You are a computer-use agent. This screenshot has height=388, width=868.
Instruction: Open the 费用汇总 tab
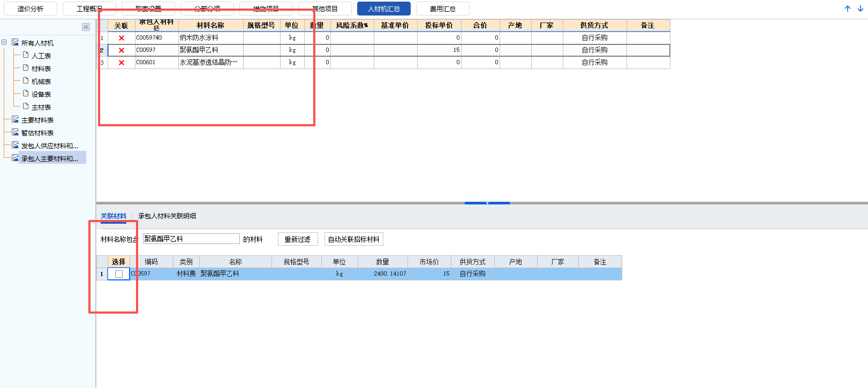(443, 9)
